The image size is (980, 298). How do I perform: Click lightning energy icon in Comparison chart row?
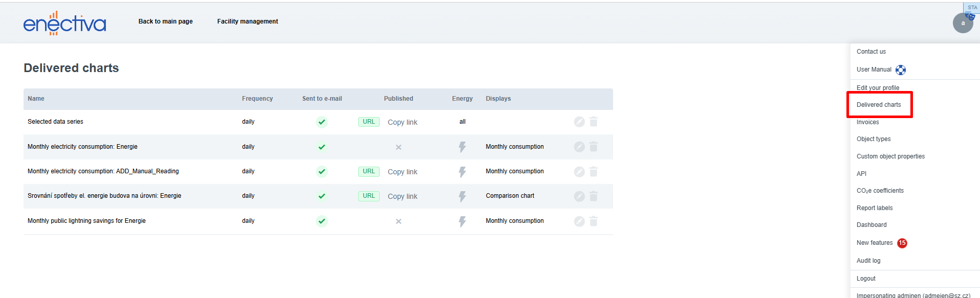coord(462,196)
